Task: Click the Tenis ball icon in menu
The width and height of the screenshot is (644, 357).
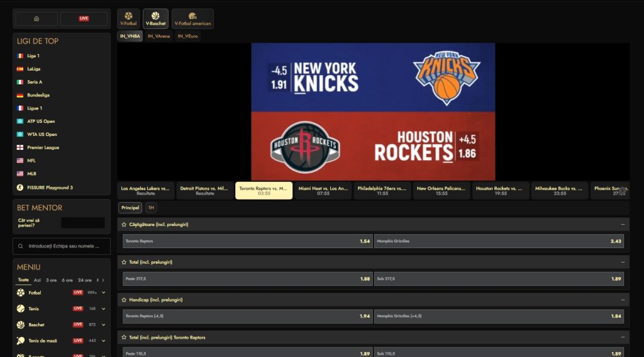Action: [x=21, y=309]
